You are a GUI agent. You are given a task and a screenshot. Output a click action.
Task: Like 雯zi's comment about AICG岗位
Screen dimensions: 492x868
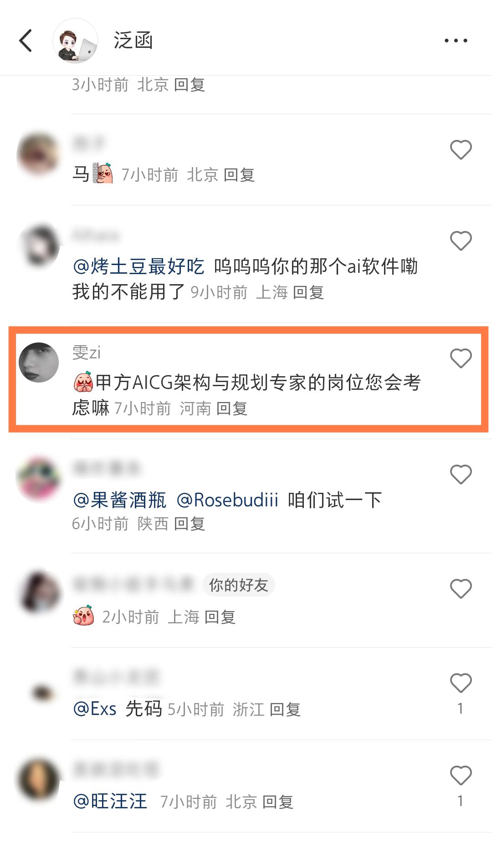(x=461, y=358)
